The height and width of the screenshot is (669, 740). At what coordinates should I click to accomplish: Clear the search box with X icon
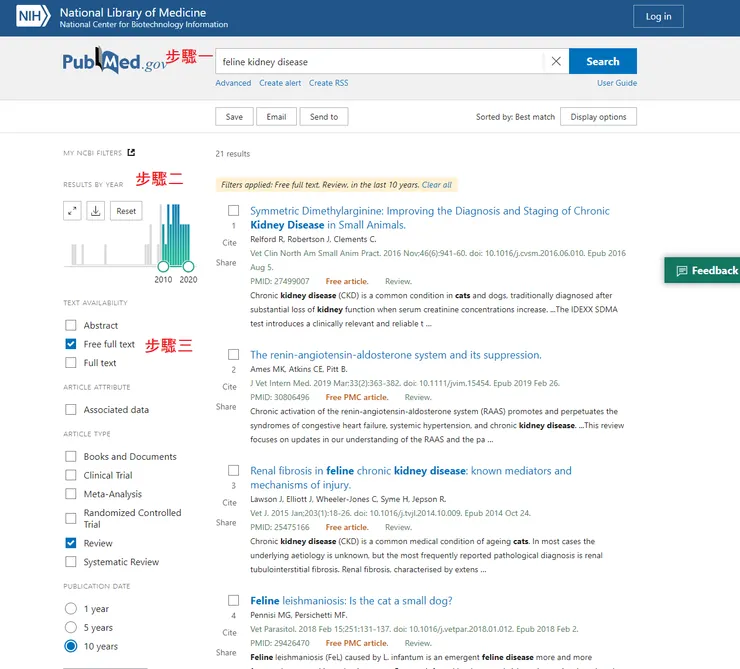click(x=556, y=61)
